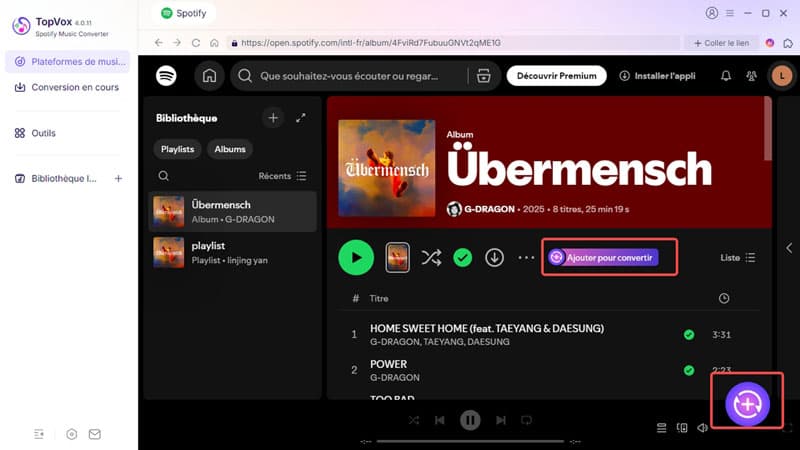The height and width of the screenshot is (450, 800).
Task: Reload the Spotify page
Action: pos(196,43)
